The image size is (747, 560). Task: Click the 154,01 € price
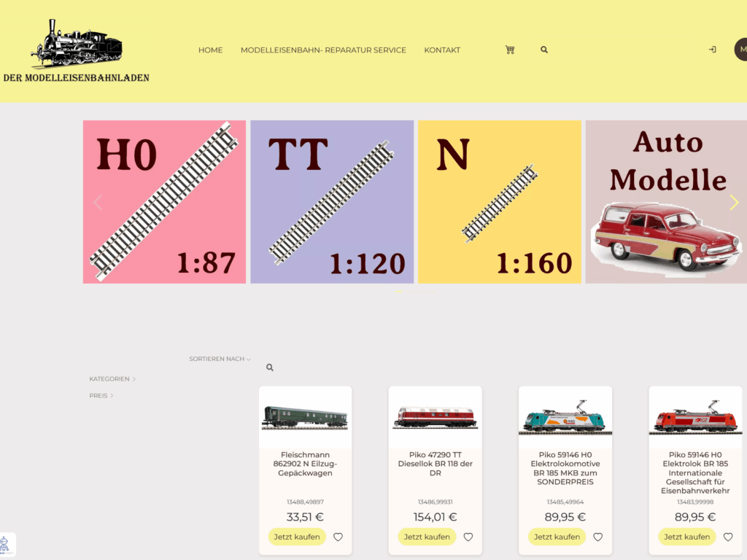point(436,517)
